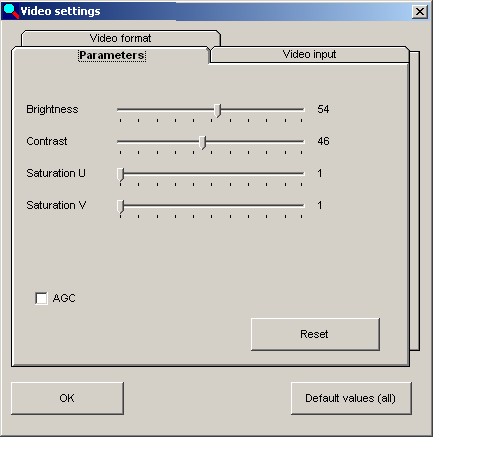Click the Reset button
485x472 pixels.
(x=315, y=334)
